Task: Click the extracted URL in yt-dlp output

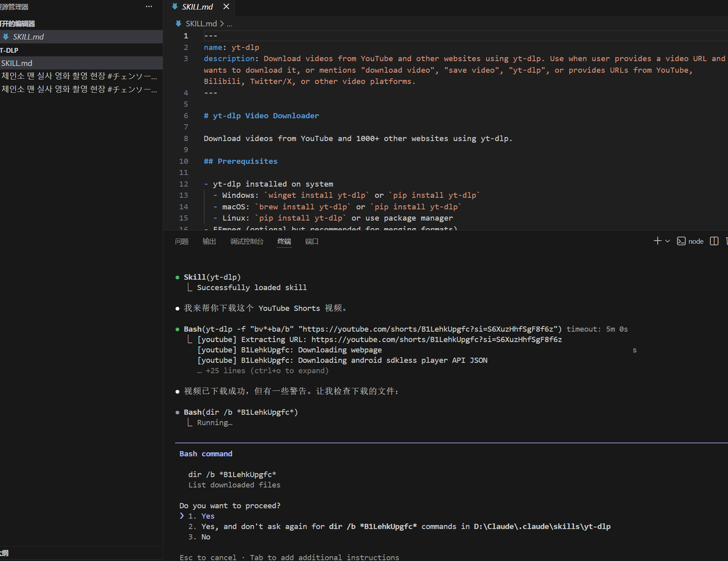Action: coord(437,340)
